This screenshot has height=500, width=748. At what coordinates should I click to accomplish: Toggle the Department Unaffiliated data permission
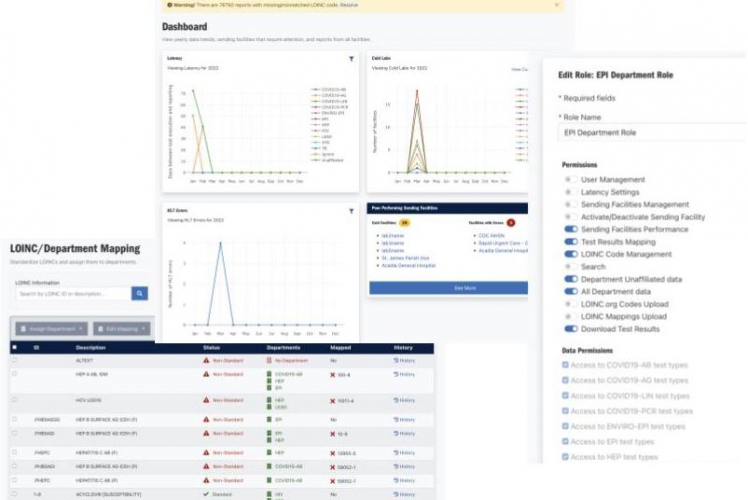pos(571,279)
